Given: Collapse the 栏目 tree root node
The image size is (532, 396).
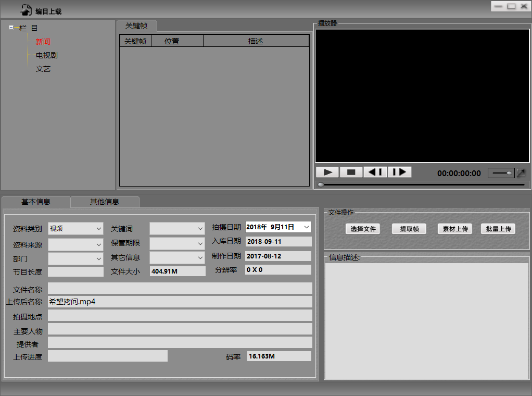Looking at the screenshot, I should pos(11,28).
